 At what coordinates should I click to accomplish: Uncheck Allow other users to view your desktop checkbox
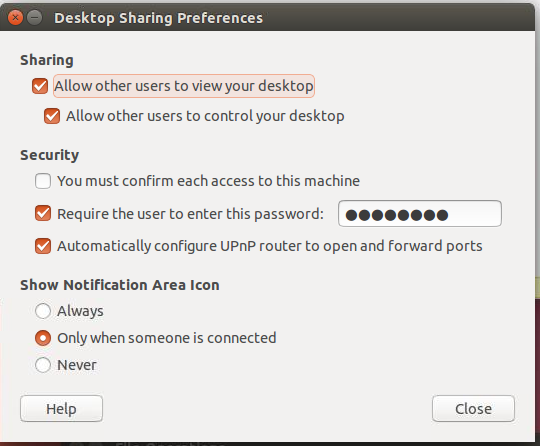pyautogui.click(x=40, y=86)
